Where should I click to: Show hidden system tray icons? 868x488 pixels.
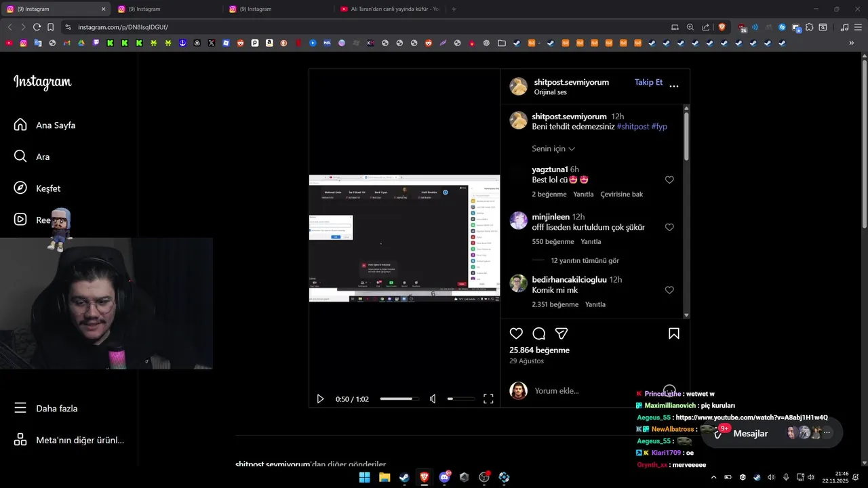point(713,477)
